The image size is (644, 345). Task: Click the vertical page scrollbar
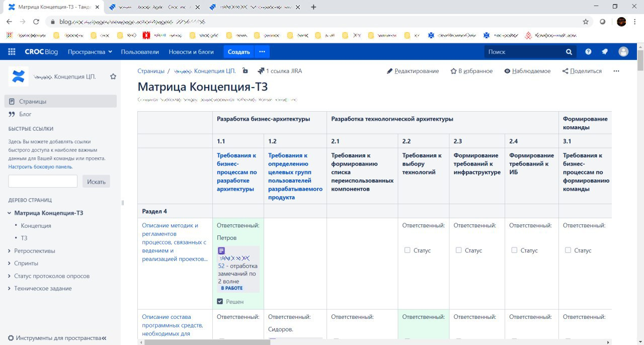(x=640, y=59)
